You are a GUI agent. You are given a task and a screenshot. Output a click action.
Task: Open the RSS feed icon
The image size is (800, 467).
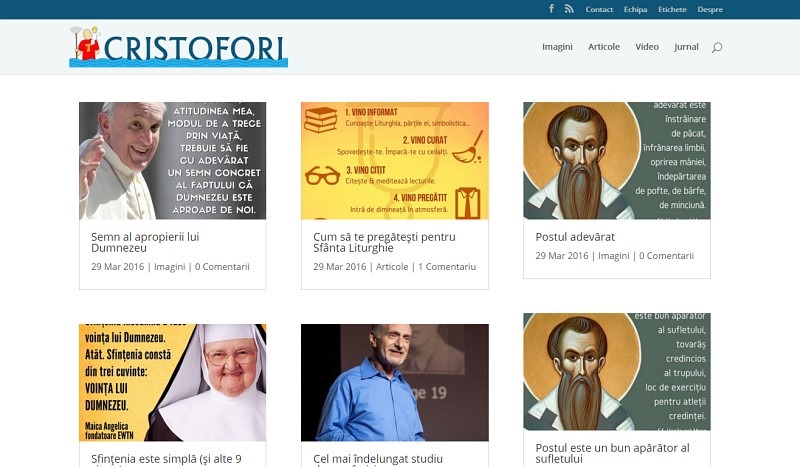(x=569, y=9)
